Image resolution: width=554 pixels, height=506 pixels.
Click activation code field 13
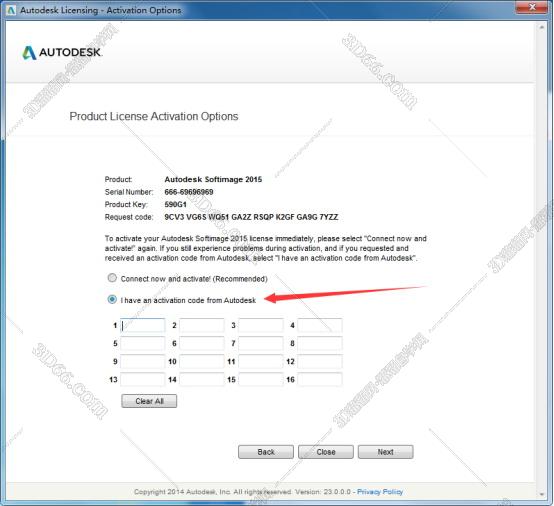click(143, 380)
